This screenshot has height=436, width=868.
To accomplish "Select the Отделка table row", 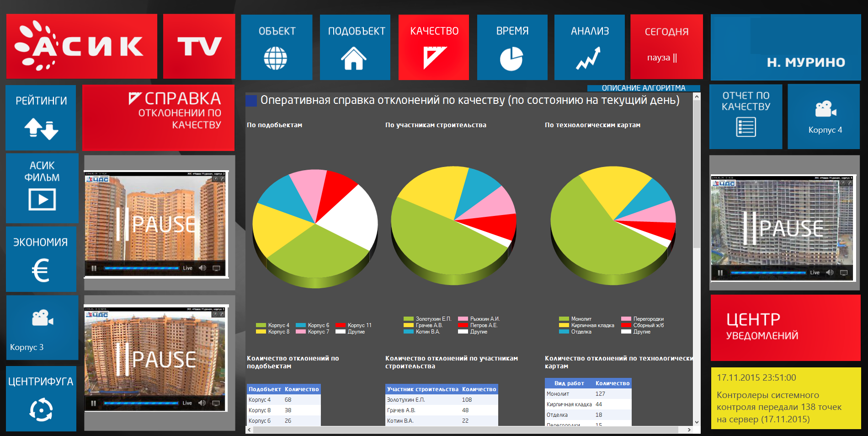I will pos(588,415).
